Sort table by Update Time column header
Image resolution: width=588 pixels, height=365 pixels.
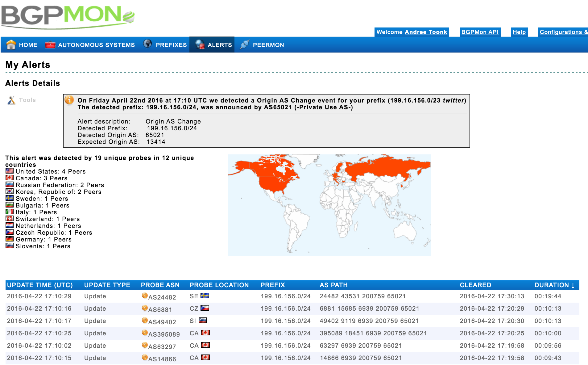40,285
